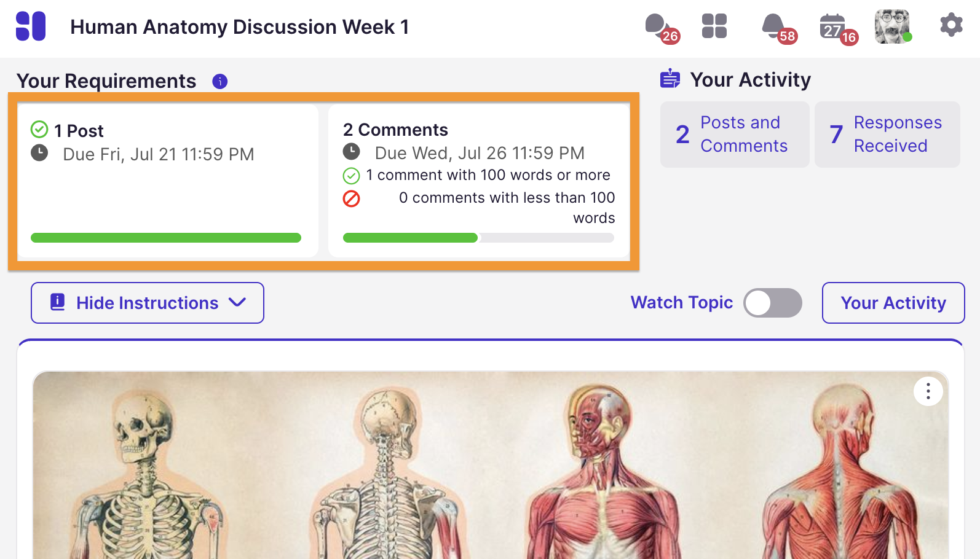Open chat messages with 26 unread
Viewport: 980px width, 559px height.
point(662,28)
